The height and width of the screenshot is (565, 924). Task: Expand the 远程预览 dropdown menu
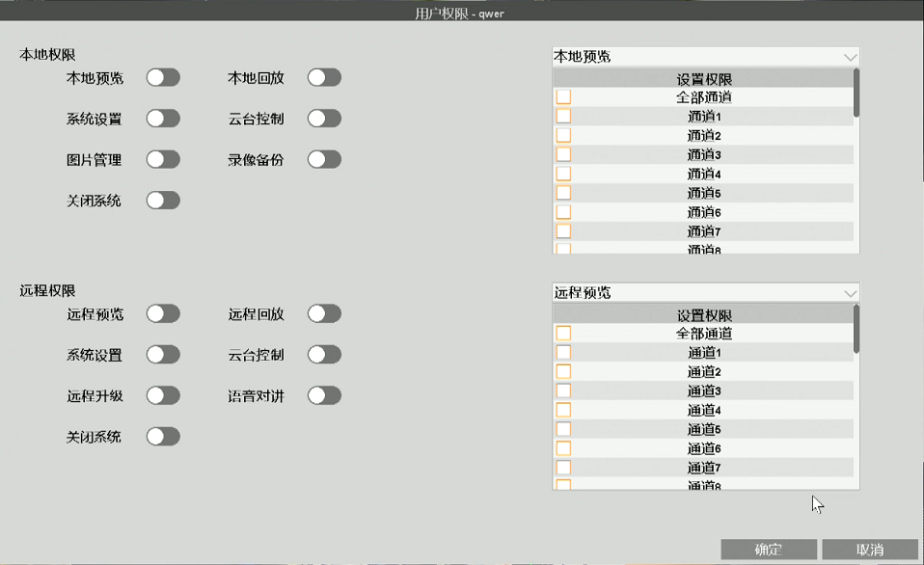(x=705, y=293)
